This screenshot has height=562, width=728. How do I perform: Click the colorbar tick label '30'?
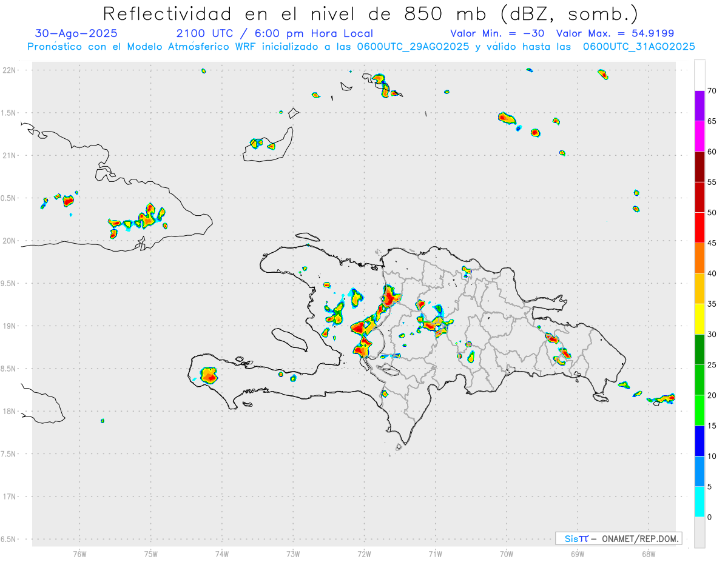click(712, 335)
